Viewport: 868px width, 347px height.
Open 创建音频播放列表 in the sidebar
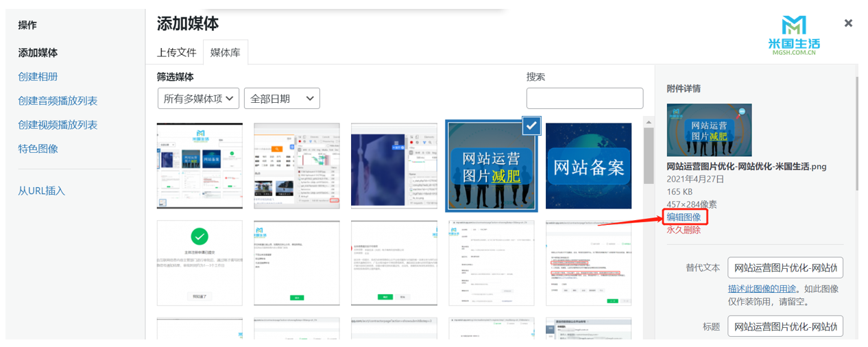coord(58,101)
